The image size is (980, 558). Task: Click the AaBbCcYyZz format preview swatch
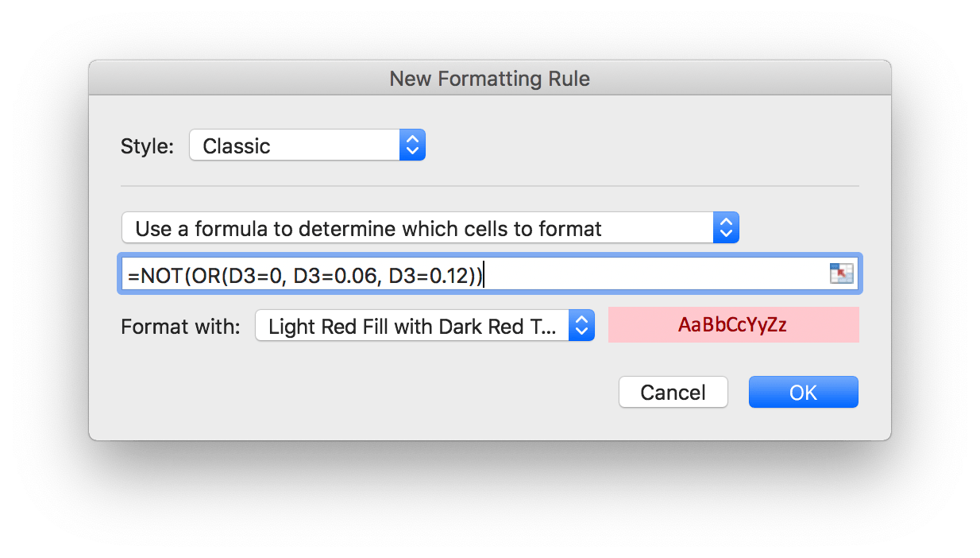[x=733, y=325]
